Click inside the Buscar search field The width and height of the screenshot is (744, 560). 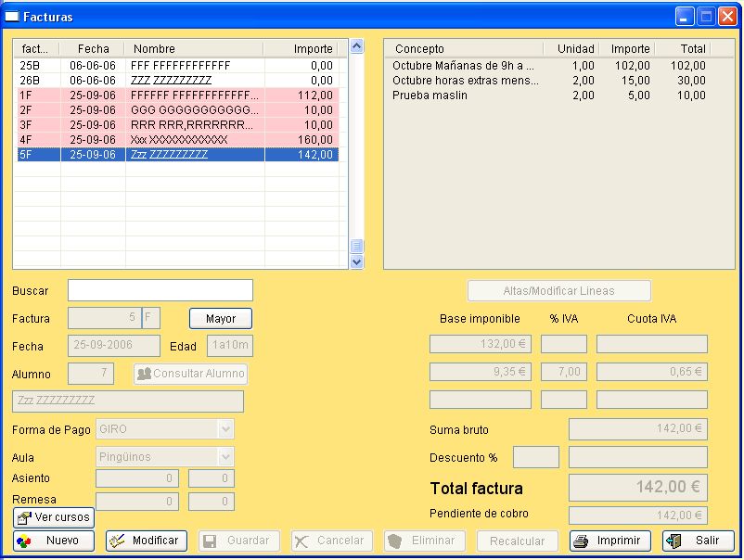click(x=160, y=290)
